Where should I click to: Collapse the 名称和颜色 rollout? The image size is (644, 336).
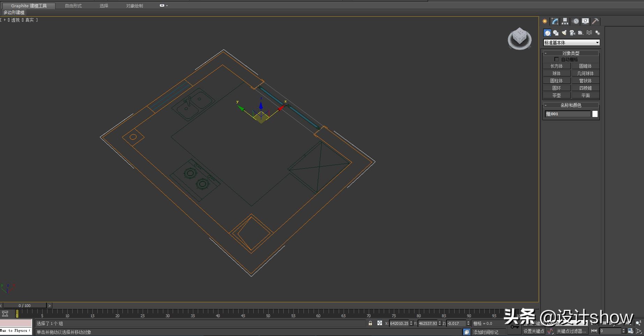coord(571,105)
